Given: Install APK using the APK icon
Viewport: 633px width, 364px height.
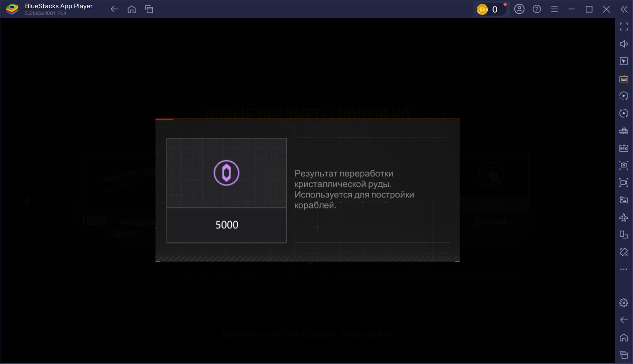Looking at the screenshot, I should coord(624,148).
